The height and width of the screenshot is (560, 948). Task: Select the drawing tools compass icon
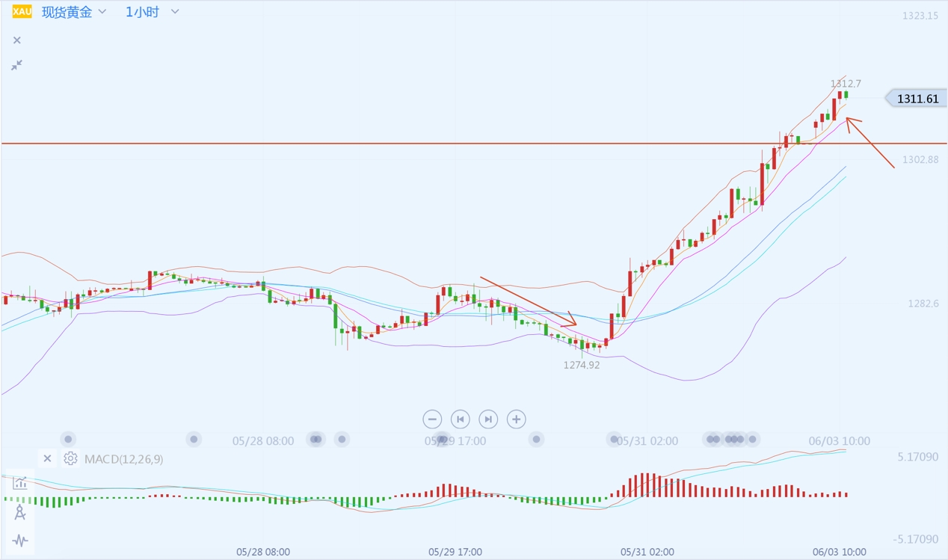pos(20,512)
